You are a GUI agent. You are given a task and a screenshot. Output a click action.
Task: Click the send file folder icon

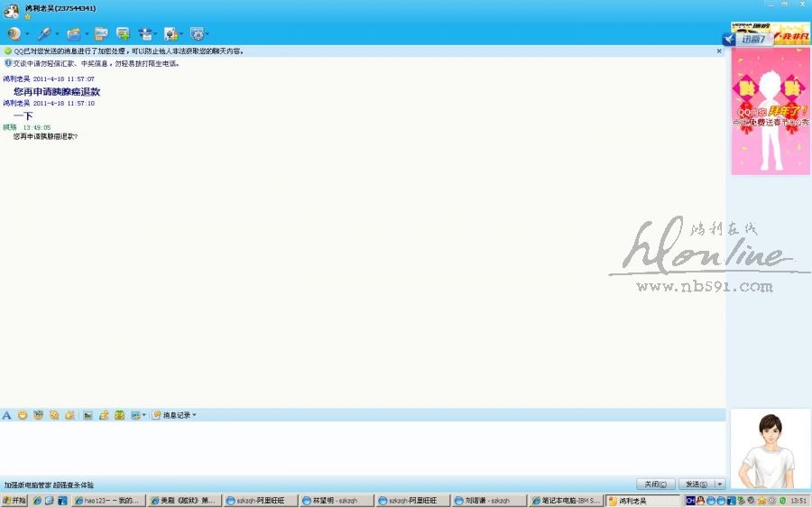point(73,33)
